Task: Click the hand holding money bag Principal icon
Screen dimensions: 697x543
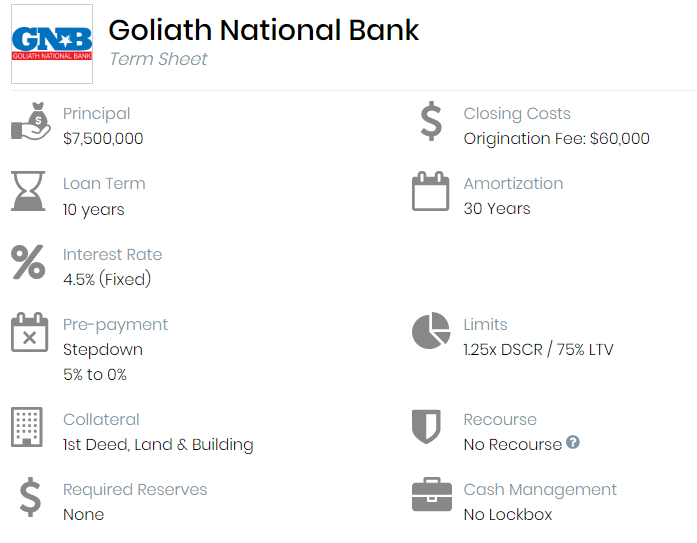Action: 31,121
